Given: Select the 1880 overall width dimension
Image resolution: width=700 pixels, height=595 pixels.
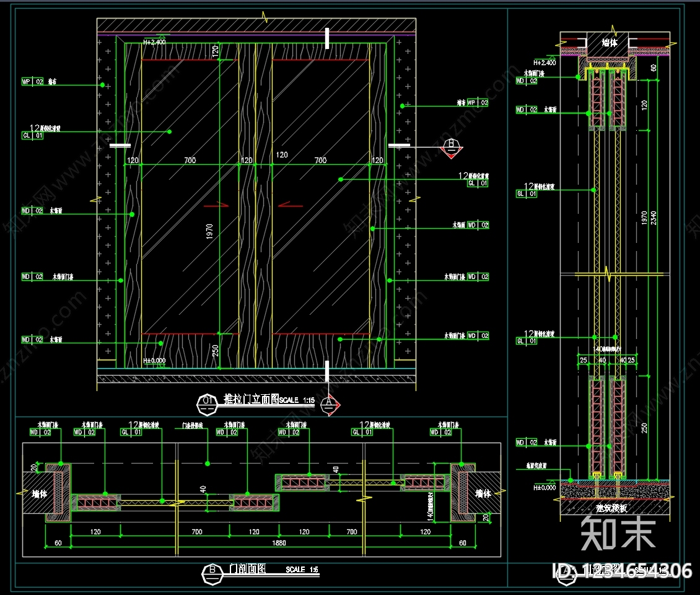Looking at the screenshot, I should tap(279, 543).
